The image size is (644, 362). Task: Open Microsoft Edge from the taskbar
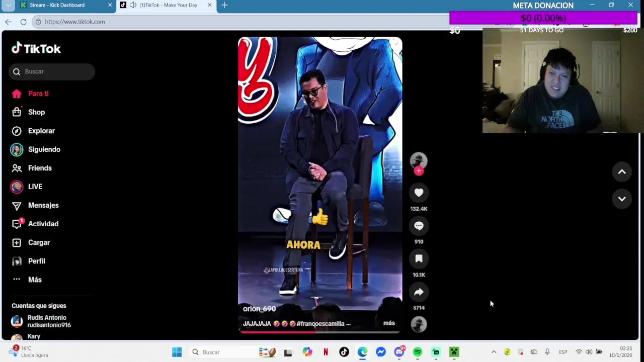pos(362,352)
